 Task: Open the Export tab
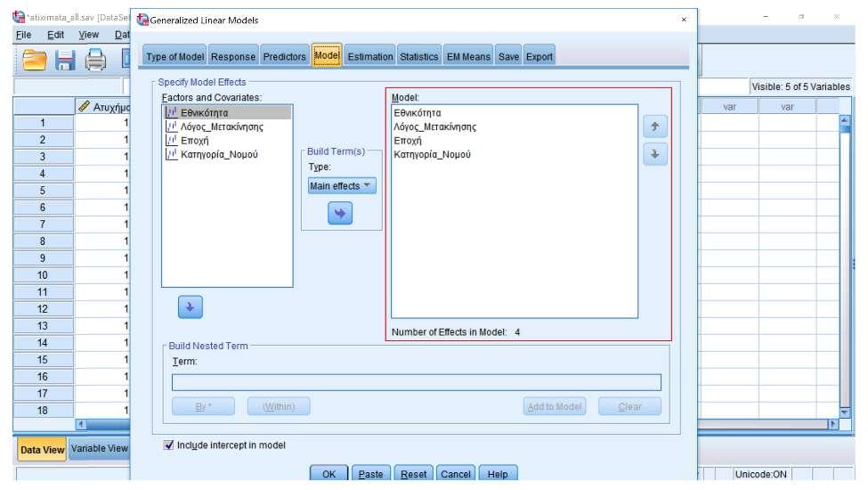(x=539, y=56)
